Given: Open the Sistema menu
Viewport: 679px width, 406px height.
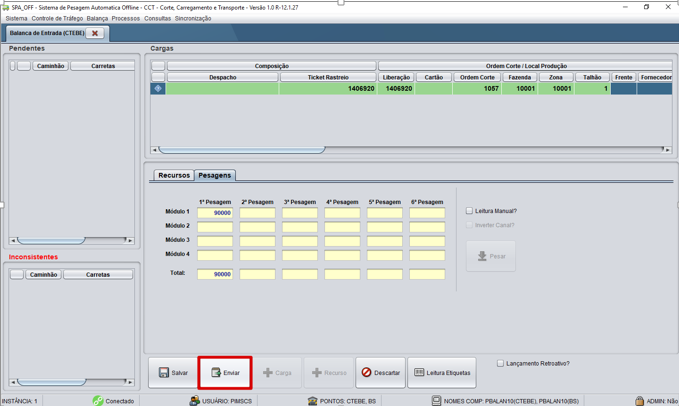Looking at the screenshot, I should 16,19.
